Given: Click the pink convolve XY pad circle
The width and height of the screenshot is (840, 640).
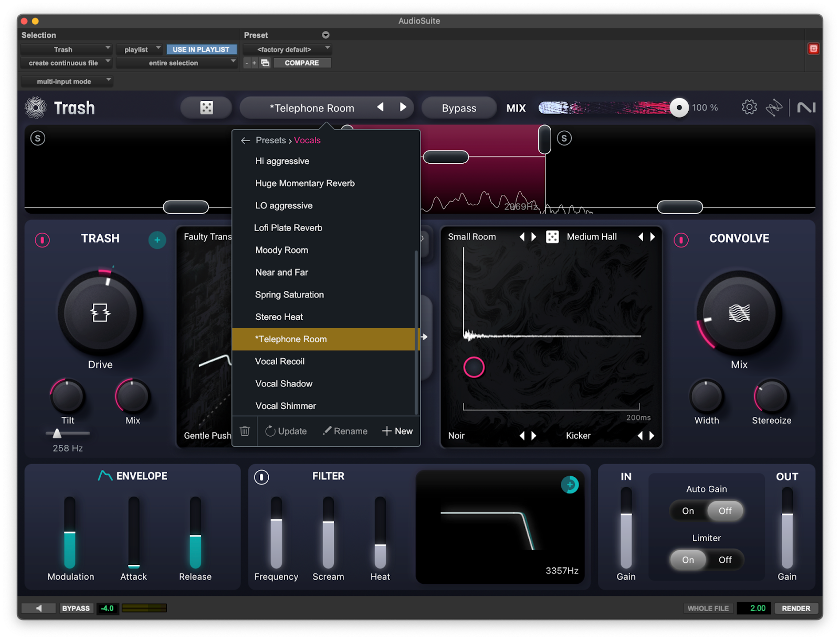Looking at the screenshot, I should (x=474, y=367).
